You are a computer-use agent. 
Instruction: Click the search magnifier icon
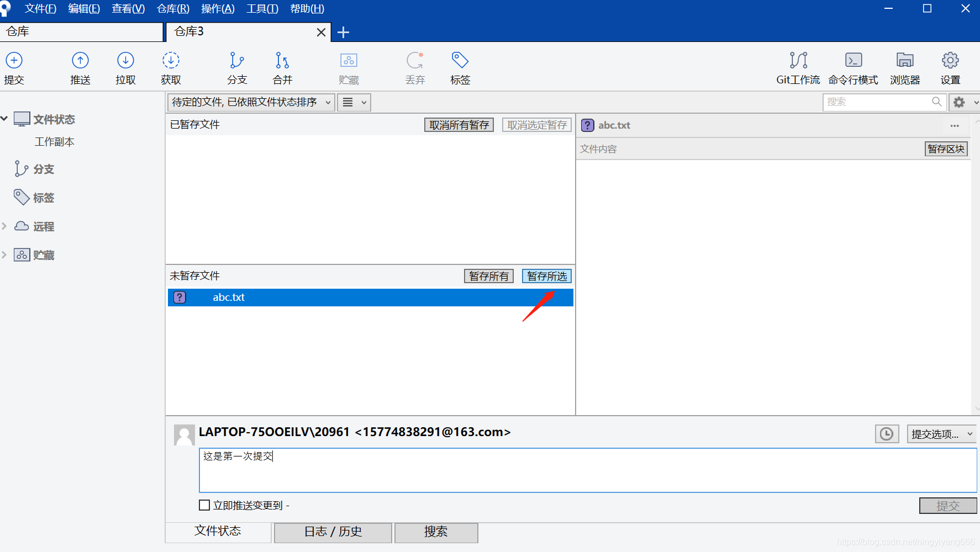[936, 102]
